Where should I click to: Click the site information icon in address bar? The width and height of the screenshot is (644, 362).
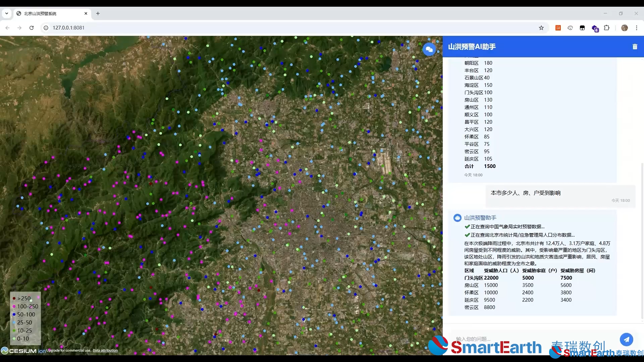tap(46, 28)
